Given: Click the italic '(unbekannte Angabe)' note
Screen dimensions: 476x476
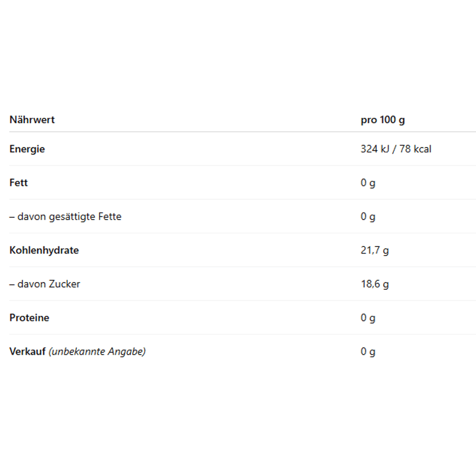Looking at the screenshot, I should (x=97, y=351).
